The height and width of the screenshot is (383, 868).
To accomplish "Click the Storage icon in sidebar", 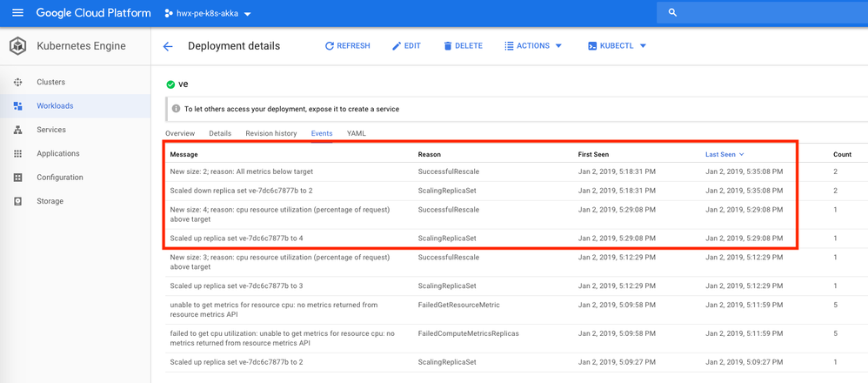I will coord(17,201).
